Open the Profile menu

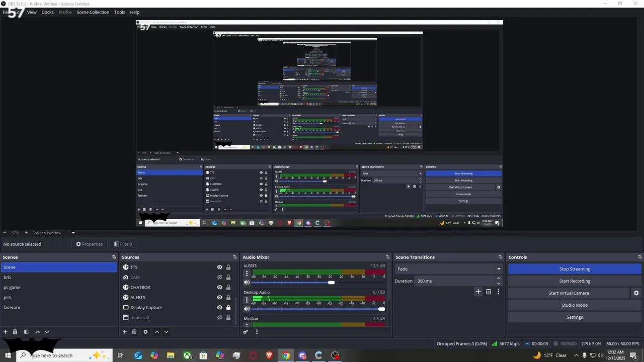[x=65, y=12]
